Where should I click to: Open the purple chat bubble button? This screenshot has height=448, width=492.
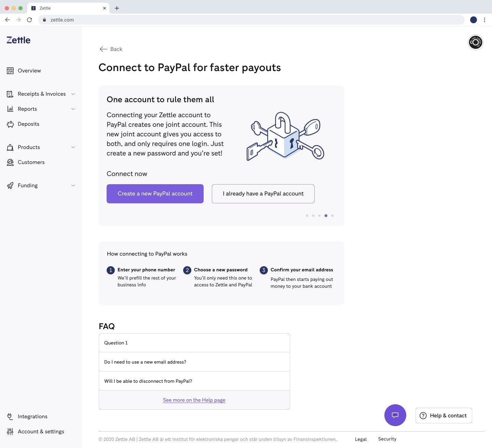coord(395,415)
